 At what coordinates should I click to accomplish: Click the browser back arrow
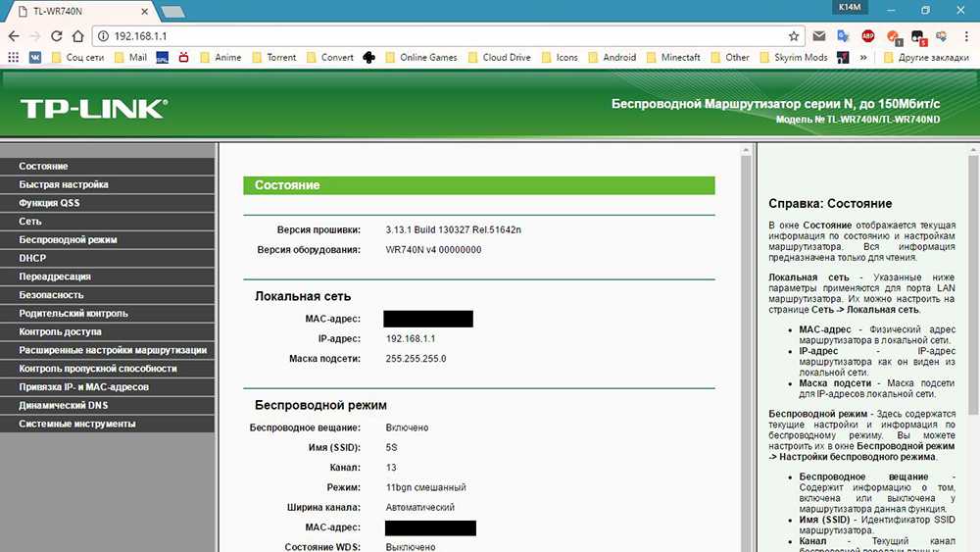(14, 35)
